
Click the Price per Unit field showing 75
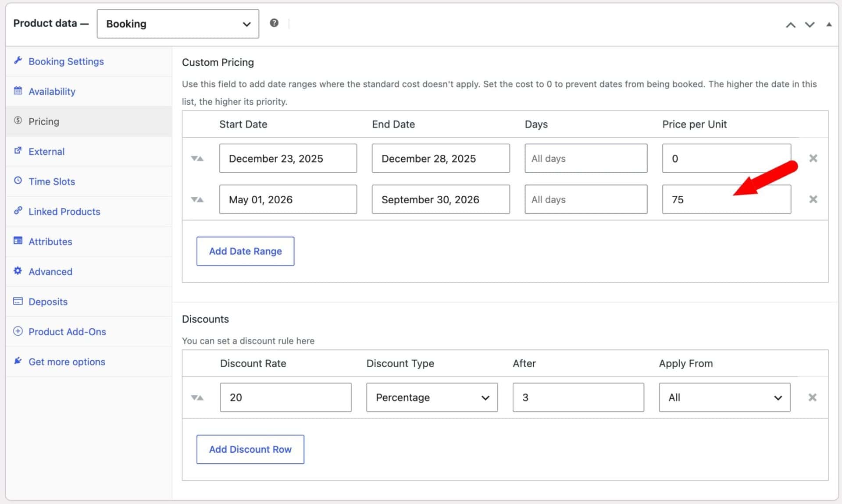tap(727, 199)
